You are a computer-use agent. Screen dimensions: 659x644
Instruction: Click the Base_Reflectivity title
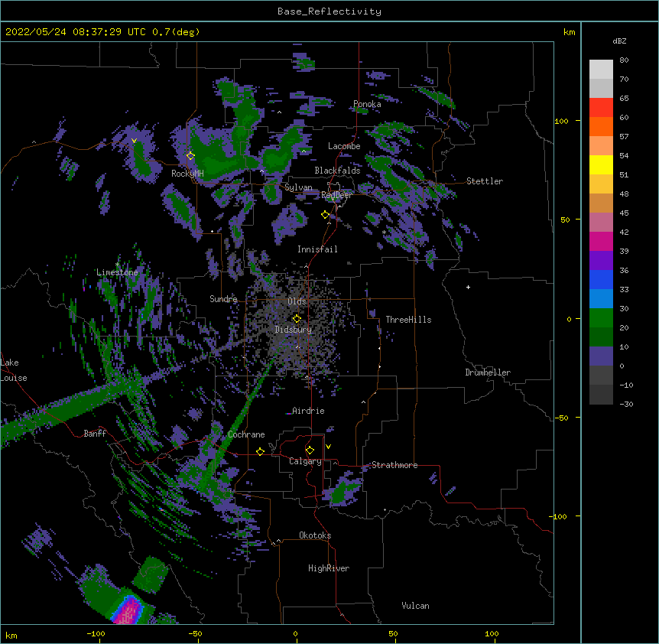point(329,11)
